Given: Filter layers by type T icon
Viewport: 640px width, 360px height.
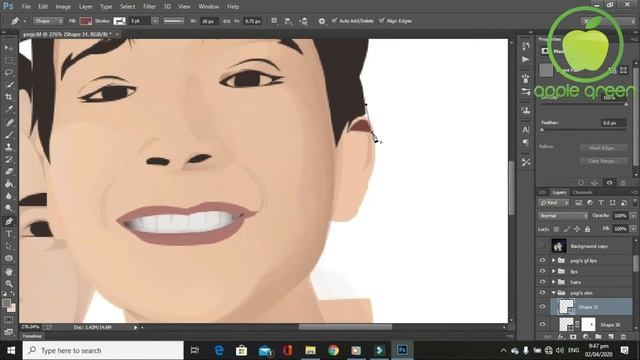Looking at the screenshot, I should point(601,203).
